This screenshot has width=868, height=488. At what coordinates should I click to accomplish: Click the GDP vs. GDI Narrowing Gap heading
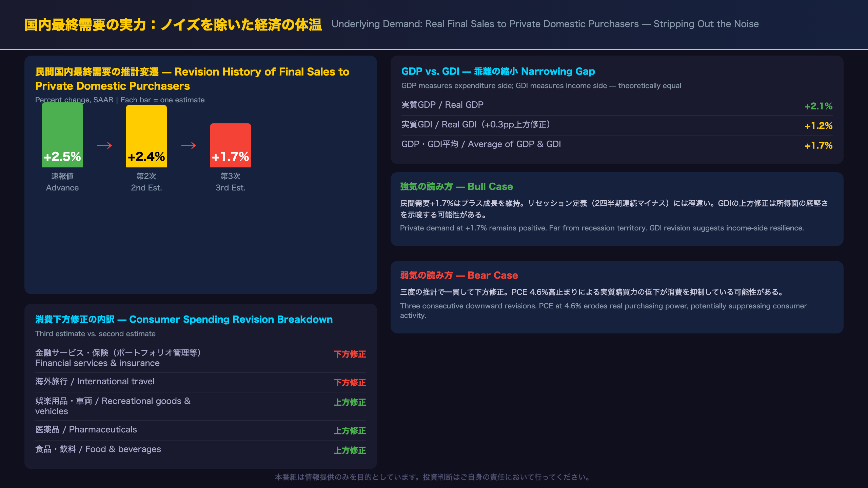tap(498, 71)
